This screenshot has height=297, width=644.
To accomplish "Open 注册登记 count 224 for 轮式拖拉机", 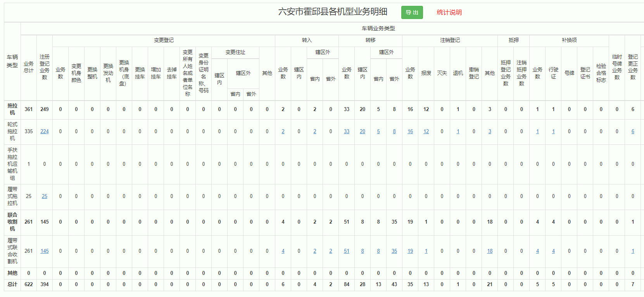I will tap(45, 132).
